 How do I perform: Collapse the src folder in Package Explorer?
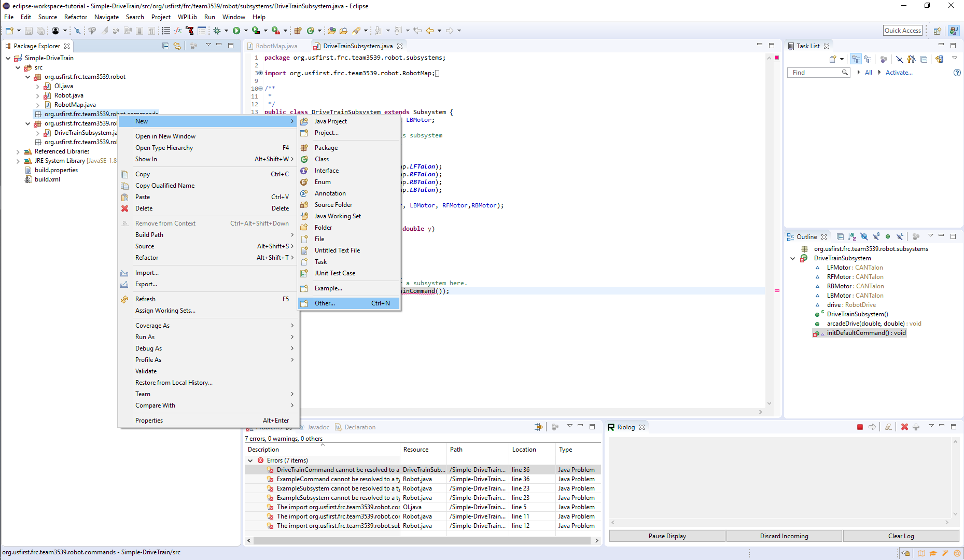(x=18, y=67)
